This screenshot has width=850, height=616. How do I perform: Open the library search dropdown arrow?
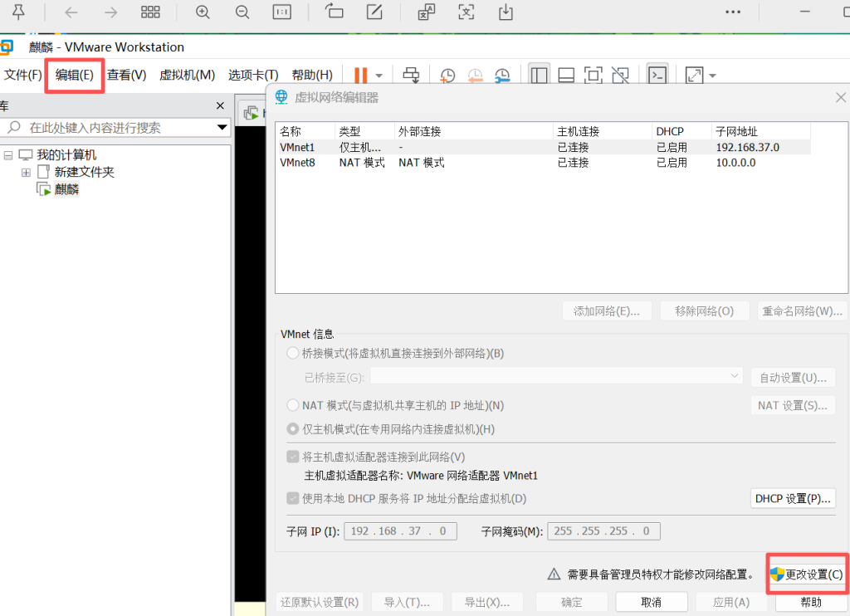point(222,128)
